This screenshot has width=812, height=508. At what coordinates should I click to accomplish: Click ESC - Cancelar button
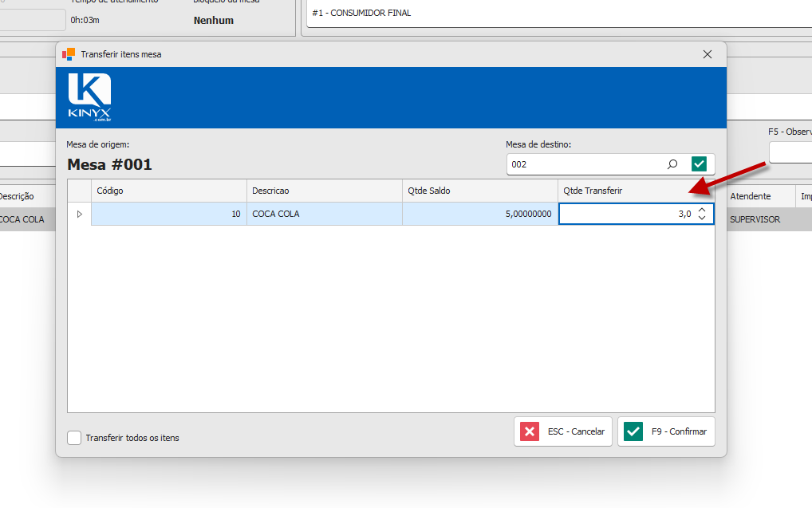tap(563, 431)
